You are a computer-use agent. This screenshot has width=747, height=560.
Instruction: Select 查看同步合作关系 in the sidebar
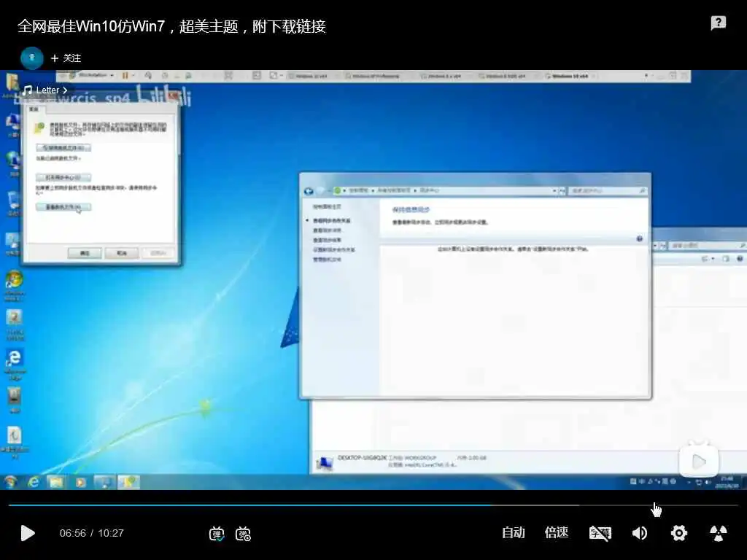click(x=332, y=220)
